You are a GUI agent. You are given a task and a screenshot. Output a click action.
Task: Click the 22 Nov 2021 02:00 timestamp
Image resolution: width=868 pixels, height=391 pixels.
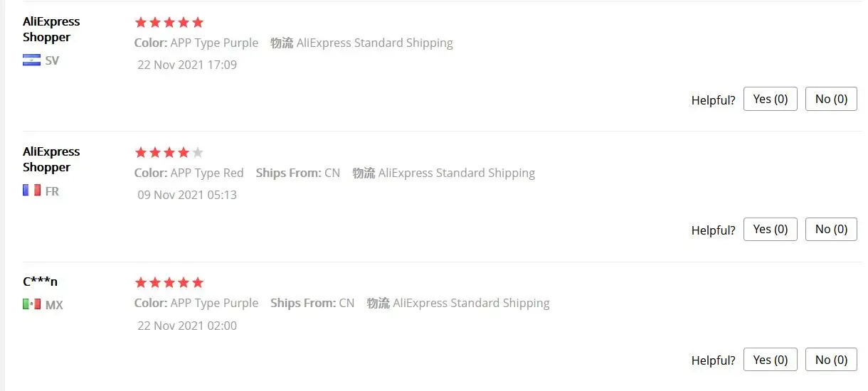pos(187,326)
